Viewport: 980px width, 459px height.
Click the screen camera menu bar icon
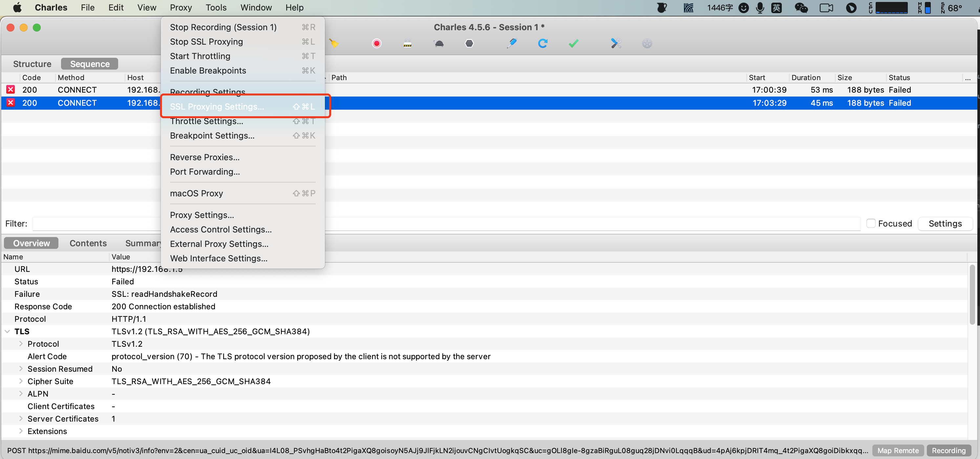pos(826,8)
